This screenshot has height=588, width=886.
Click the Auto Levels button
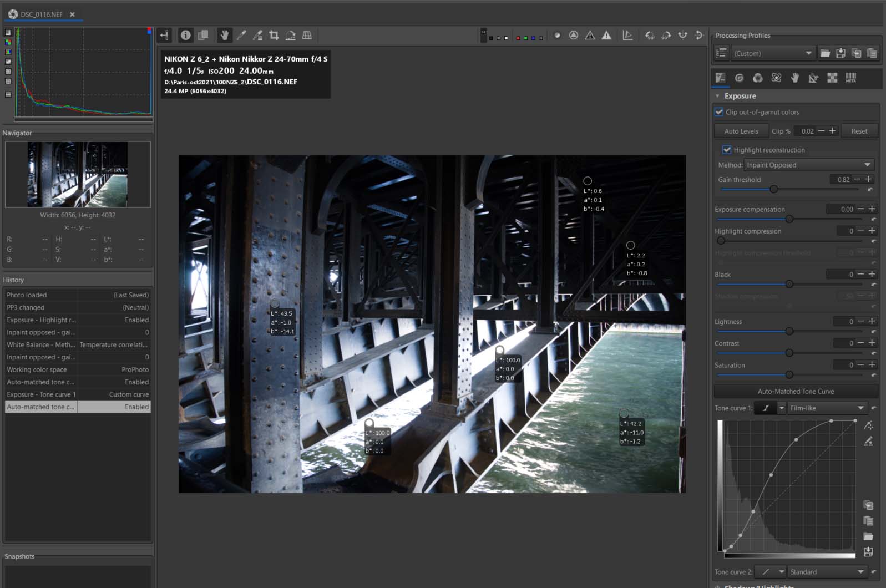741,131
